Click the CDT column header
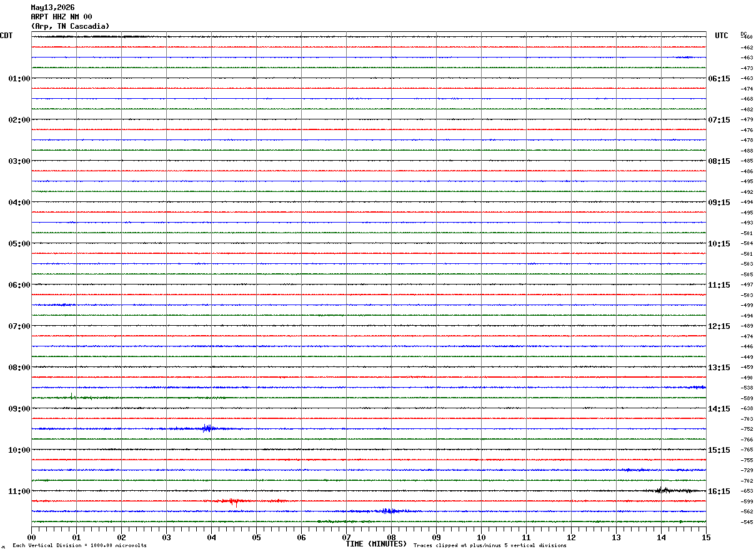The image size is (756, 554). (x=6, y=36)
